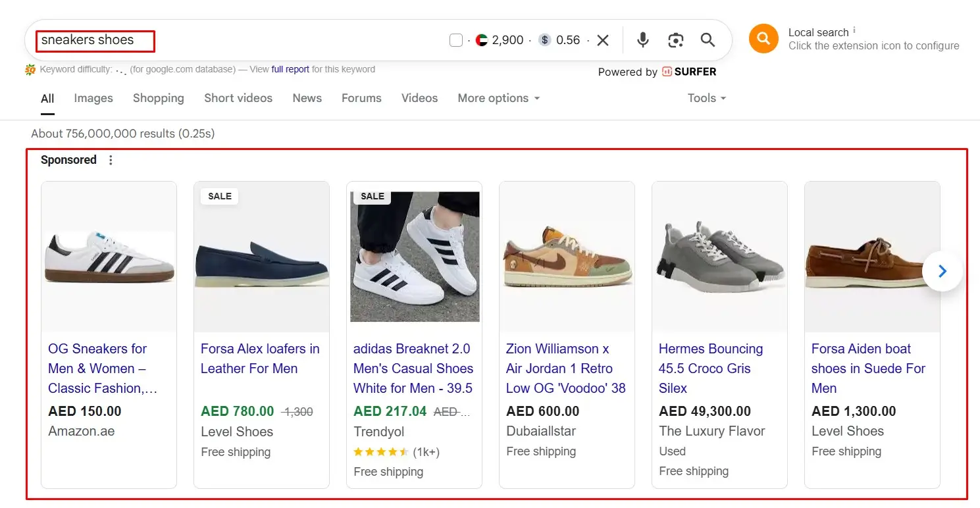This screenshot has height=508, width=980.
Task: Click the Local search label
Action: (x=819, y=32)
